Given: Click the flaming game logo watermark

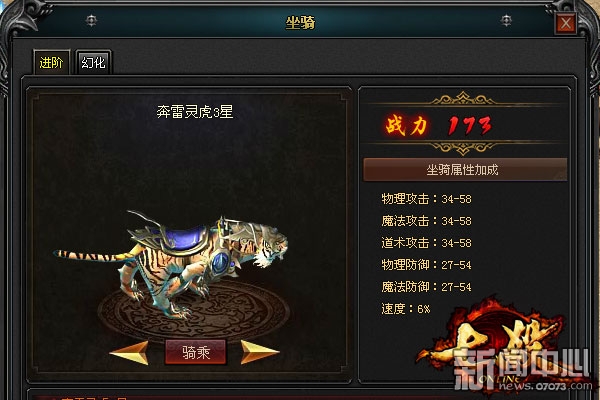Looking at the screenshot, I should [505, 344].
